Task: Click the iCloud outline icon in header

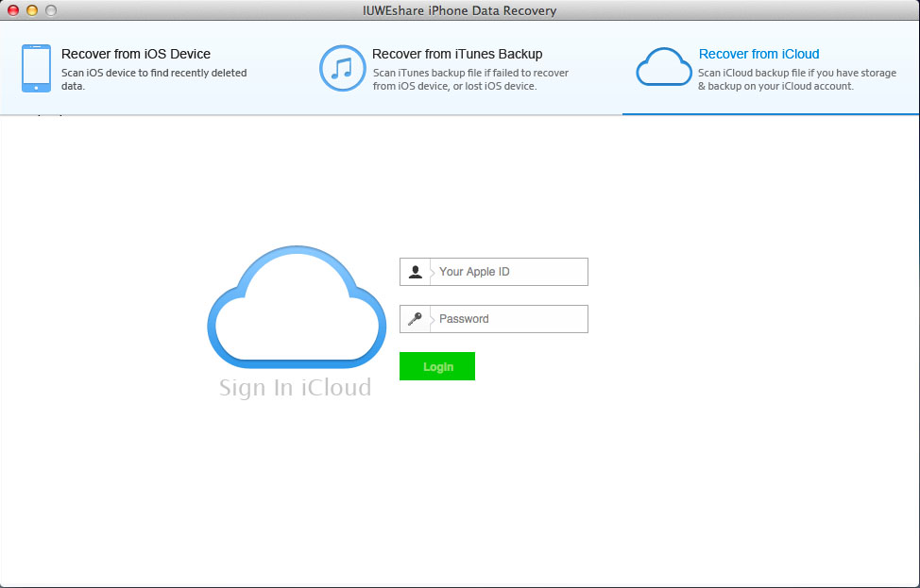Action: [664, 67]
